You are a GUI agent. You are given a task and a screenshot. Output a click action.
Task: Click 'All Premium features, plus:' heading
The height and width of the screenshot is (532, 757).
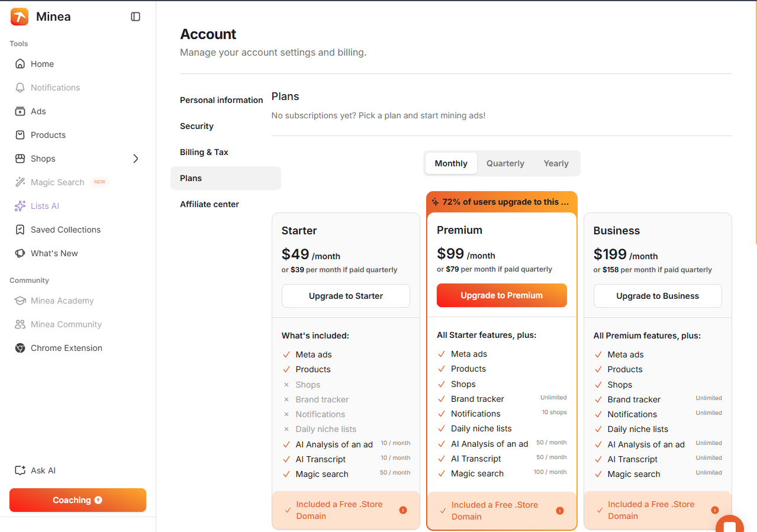[647, 336]
